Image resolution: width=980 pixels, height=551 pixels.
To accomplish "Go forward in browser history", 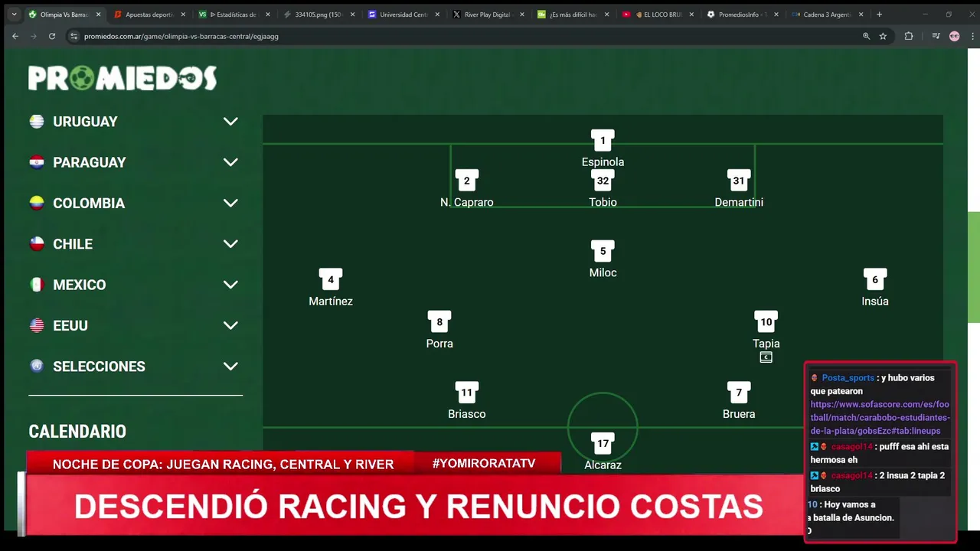I will tap(34, 36).
